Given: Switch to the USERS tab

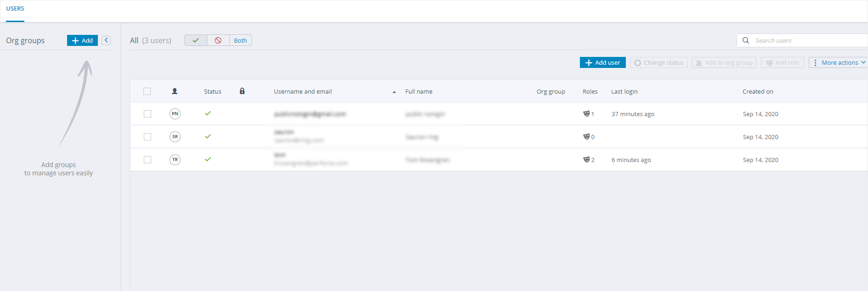Looking at the screenshot, I should [x=15, y=9].
